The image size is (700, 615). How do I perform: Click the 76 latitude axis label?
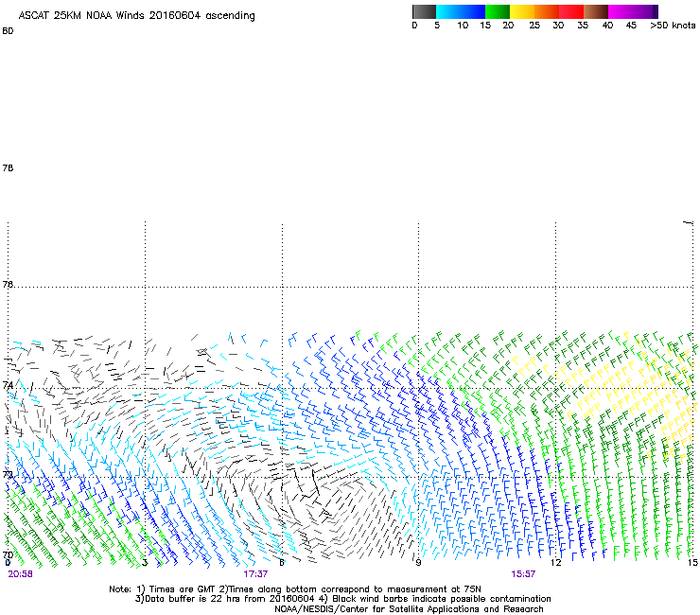click(x=8, y=284)
